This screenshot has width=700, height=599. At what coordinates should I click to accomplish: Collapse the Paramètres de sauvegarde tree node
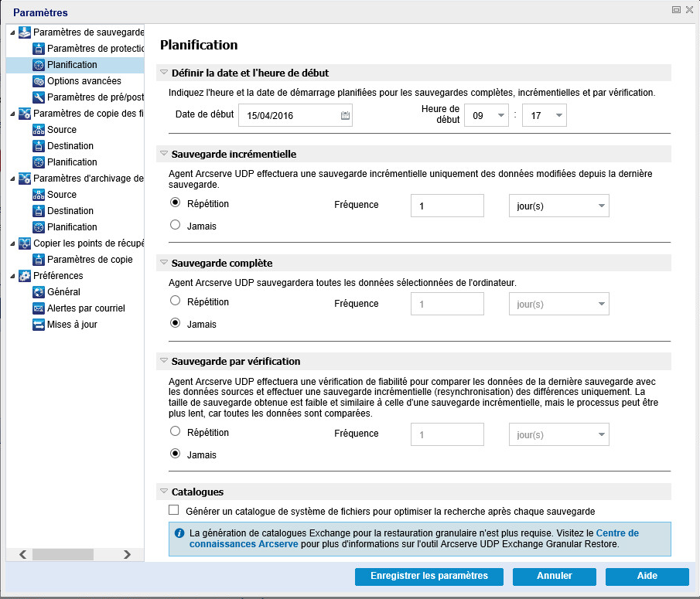pos(12,32)
